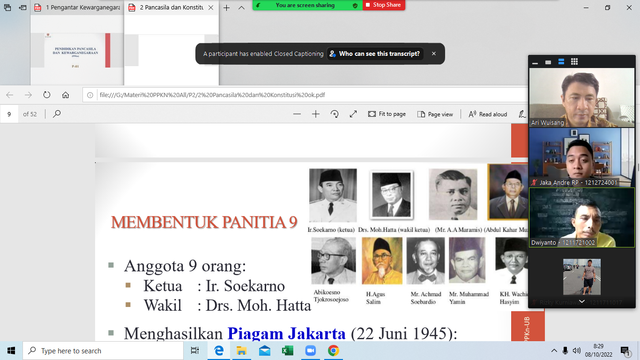Open File Explorer from taskbar
The image size is (640, 360).
pos(241,351)
